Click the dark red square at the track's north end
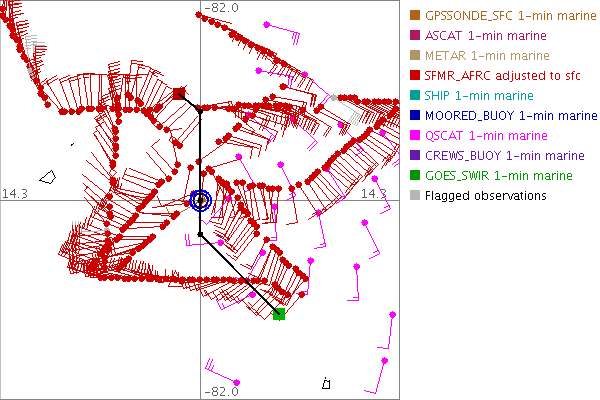Image resolution: width=600 pixels, height=400 pixels. coord(179,93)
